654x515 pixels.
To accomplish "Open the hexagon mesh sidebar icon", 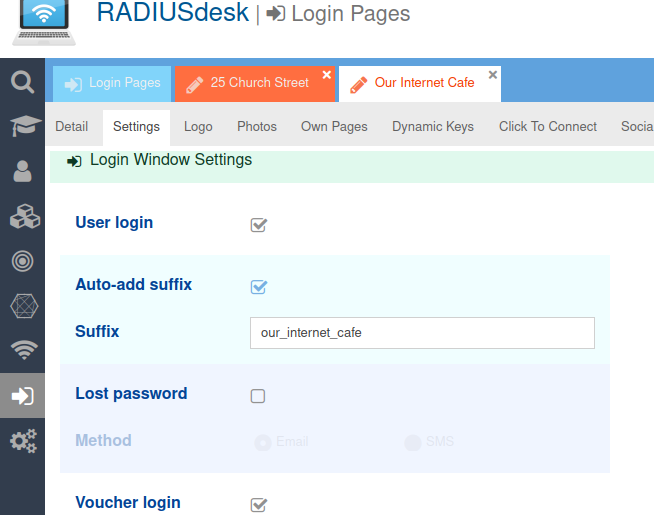I will [x=22, y=306].
